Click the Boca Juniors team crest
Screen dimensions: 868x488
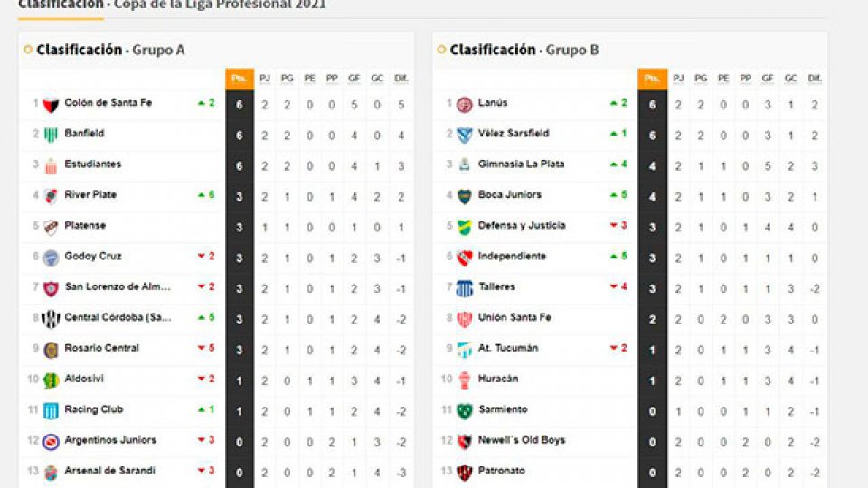click(x=465, y=195)
